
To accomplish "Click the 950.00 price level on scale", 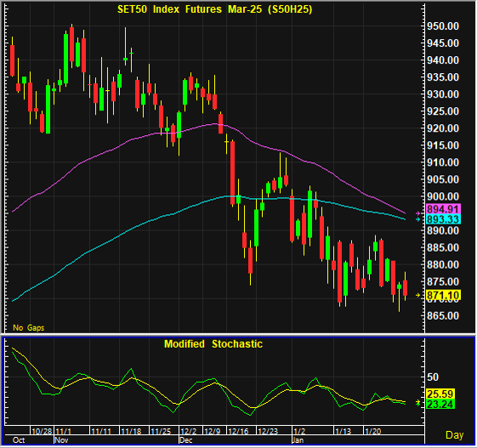I will [443, 26].
